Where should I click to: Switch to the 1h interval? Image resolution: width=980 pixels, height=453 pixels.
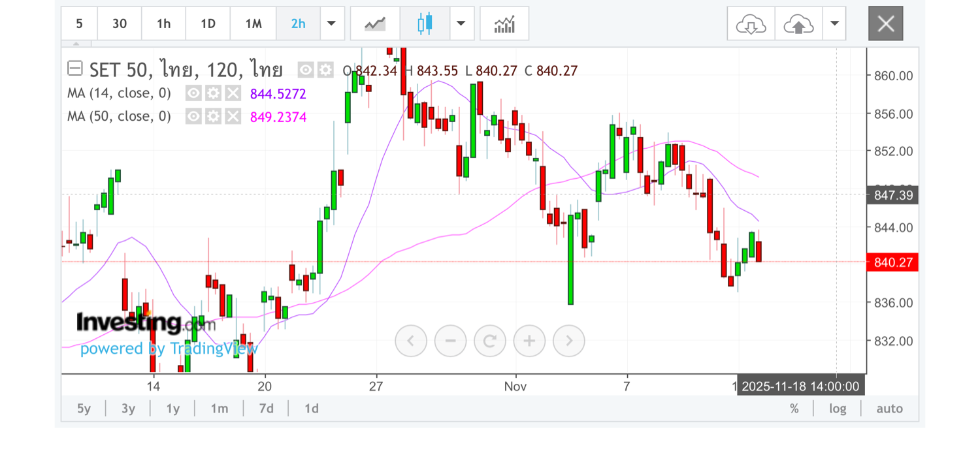(163, 24)
